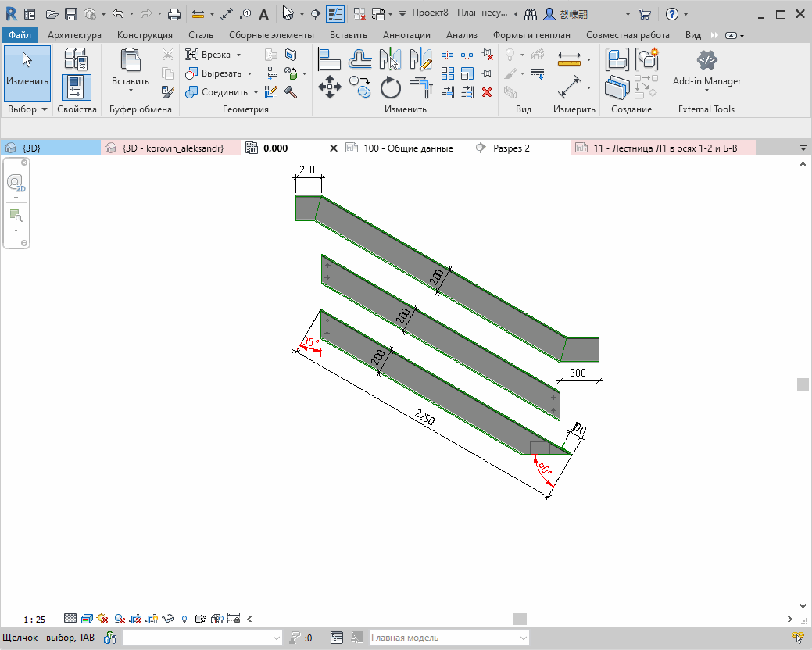Click the Print icon in quick access toolbar
This screenshot has width=812, height=650.
tap(174, 15)
